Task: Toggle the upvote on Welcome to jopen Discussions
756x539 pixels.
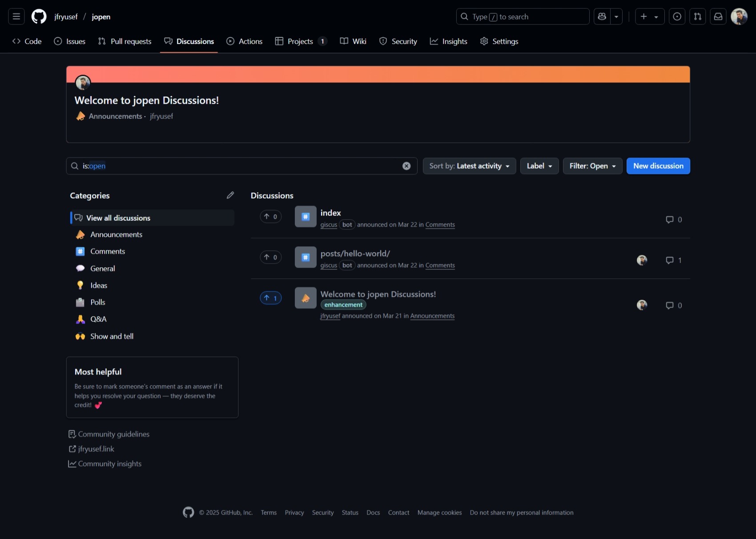Action: (270, 298)
